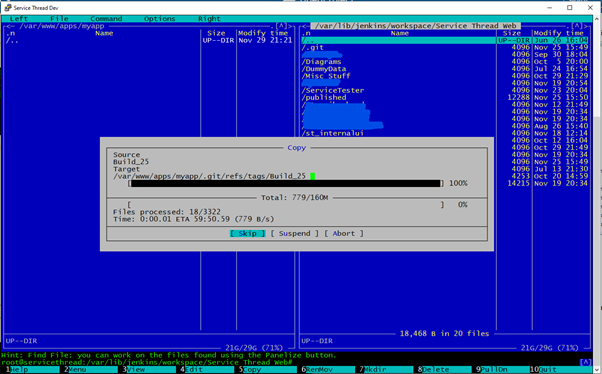
Task: Click right panel 21G/29G (71%) disk status
Action: point(549,348)
